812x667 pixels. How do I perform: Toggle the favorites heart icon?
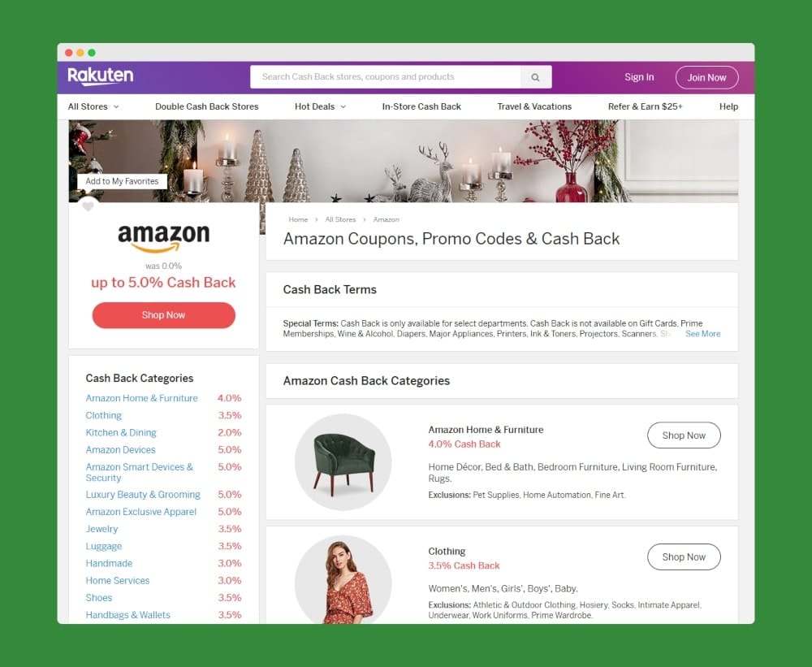click(x=88, y=206)
